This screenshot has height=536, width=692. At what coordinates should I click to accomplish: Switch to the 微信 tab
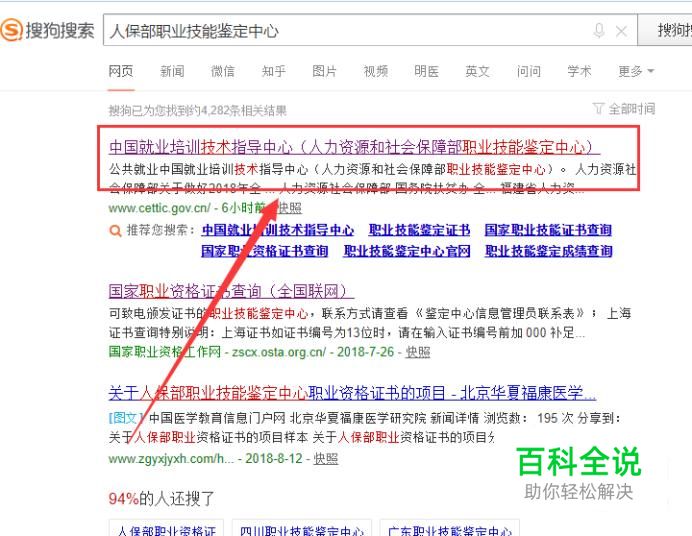click(x=222, y=71)
